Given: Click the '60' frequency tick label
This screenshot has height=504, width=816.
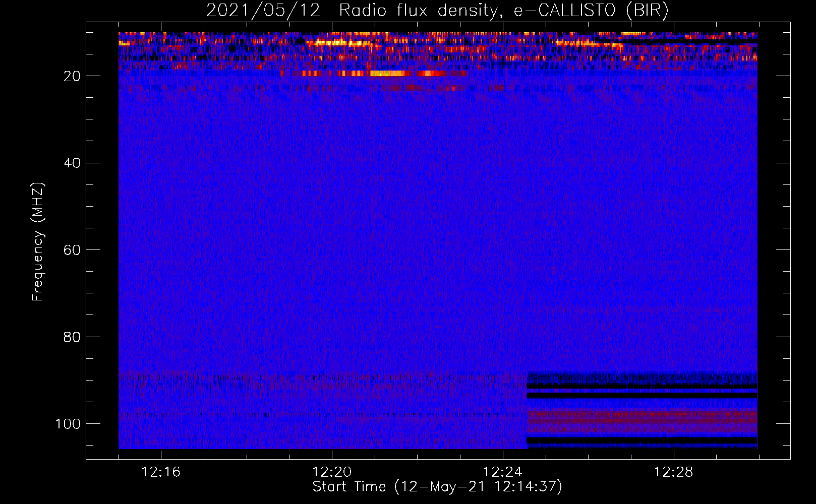Looking at the screenshot, I should click(x=73, y=250).
